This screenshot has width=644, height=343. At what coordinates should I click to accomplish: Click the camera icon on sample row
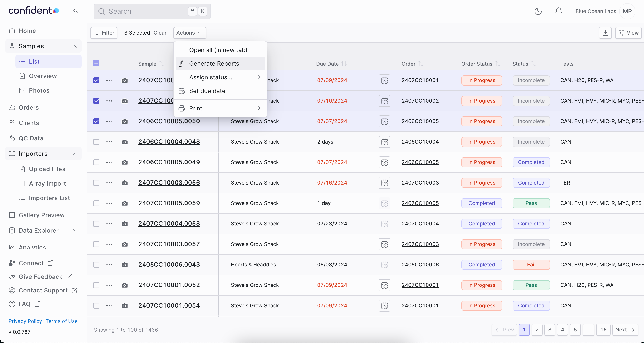[125, 80]
